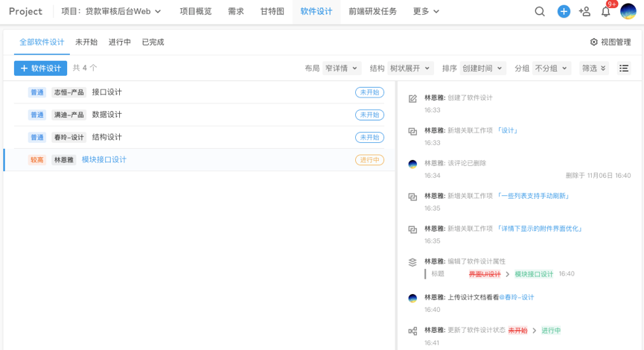Open the user avatar menu

coord(628,11)
